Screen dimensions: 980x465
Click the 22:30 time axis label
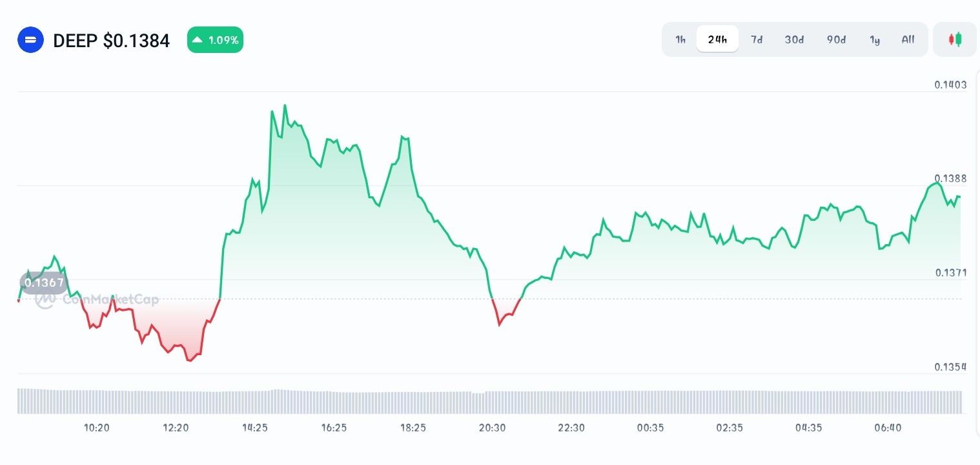tap(571, 428)
